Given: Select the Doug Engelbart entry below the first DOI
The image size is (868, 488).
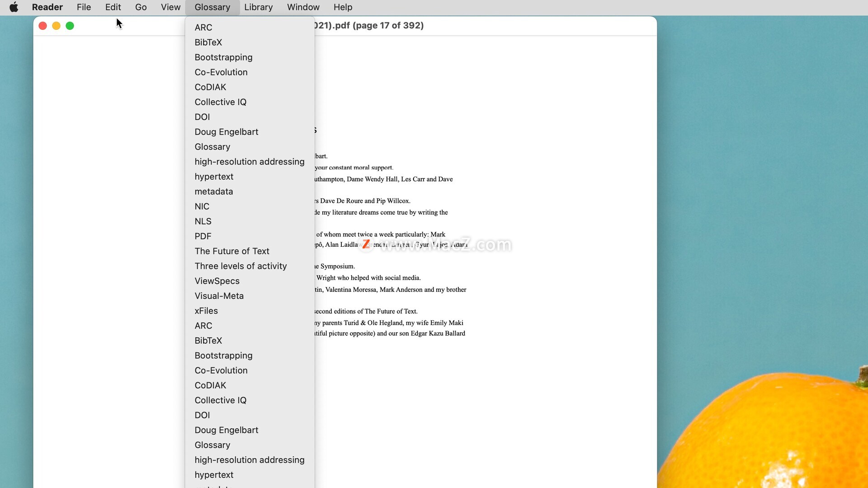Looking at the screenshot, I should coord(250,132).
